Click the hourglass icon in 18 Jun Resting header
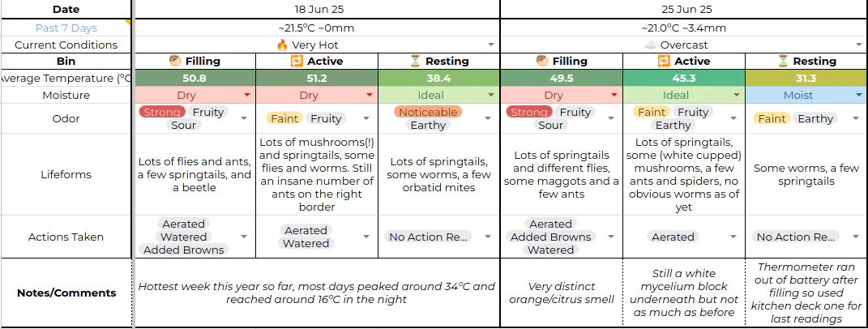This screenshot has height=329, width=868. point(415,61)
